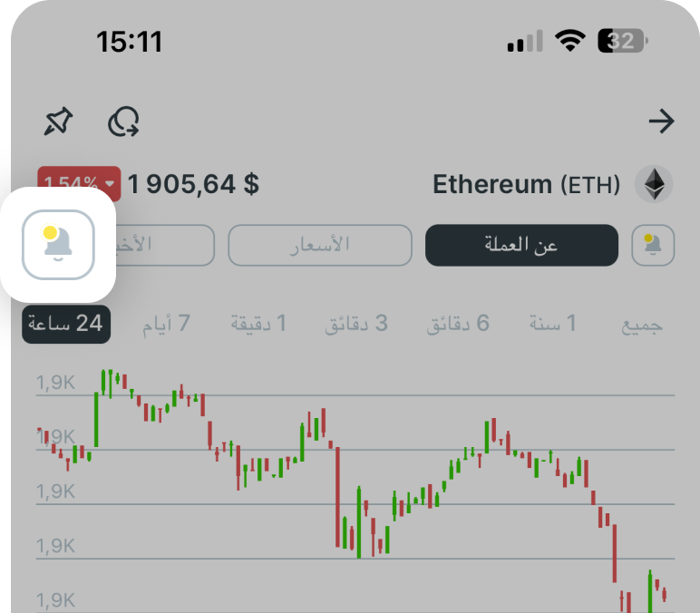Switch to the عن العملة tab
This screenshot has width=700, height=613.
click(x=521, y=245)
